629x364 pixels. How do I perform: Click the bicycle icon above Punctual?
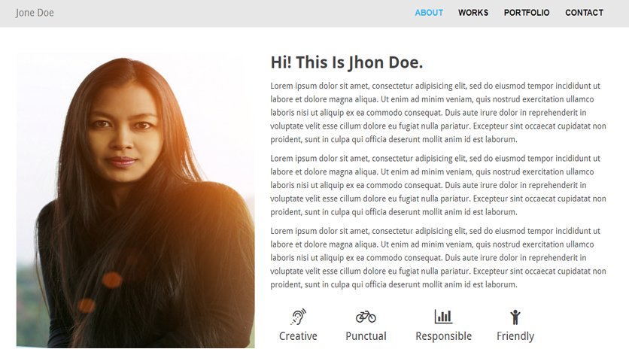(x=366, y=317)
